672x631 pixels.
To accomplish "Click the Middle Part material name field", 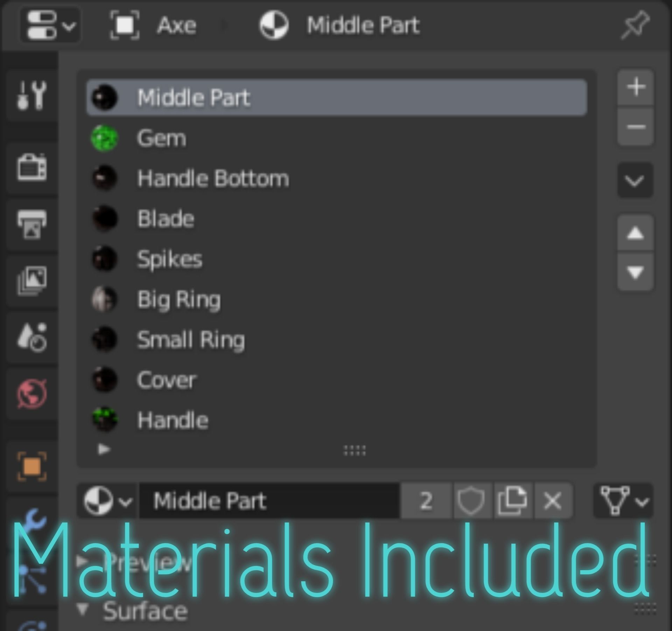I will [269, 501].
